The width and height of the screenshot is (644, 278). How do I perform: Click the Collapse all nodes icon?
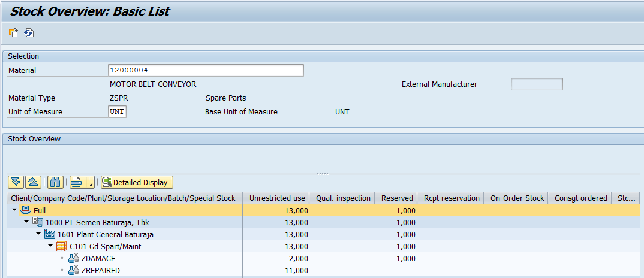coord(34,182)
